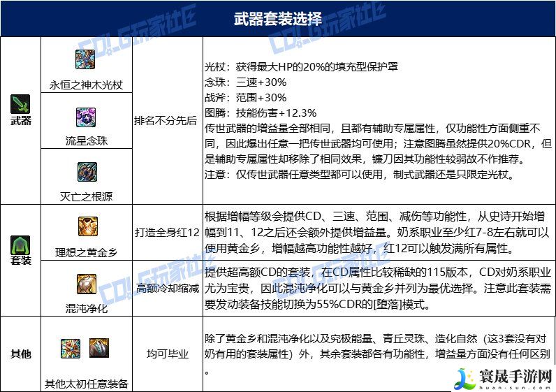
Task: Click the 打造全身红12 cell
Action: [x=167, y=233]
